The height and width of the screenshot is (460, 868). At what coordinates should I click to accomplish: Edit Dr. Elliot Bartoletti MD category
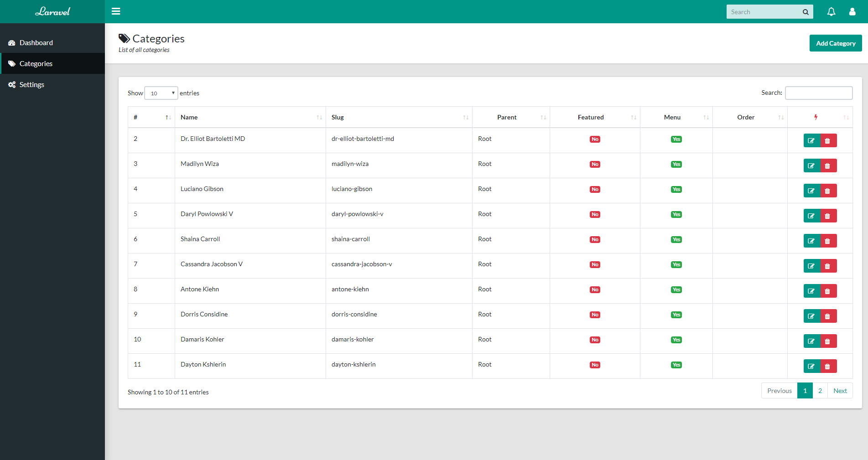coord(811,140)
